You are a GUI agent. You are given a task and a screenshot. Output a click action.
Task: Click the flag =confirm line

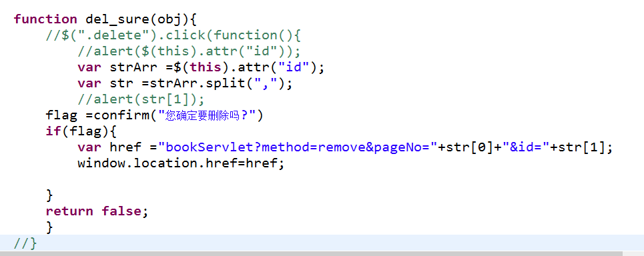154,116
